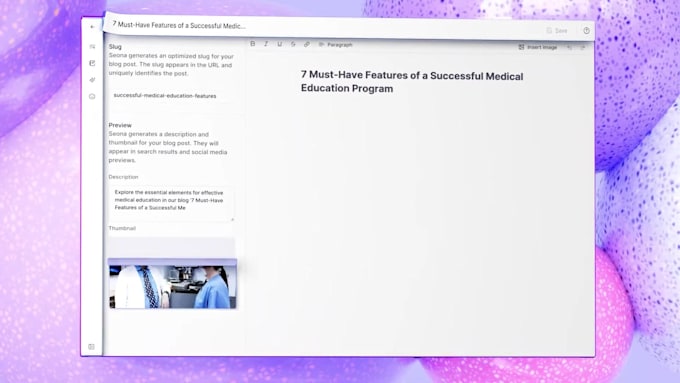Click the top sidebar icon below back arrow
The image size is (680, 383).
point(92,46)
